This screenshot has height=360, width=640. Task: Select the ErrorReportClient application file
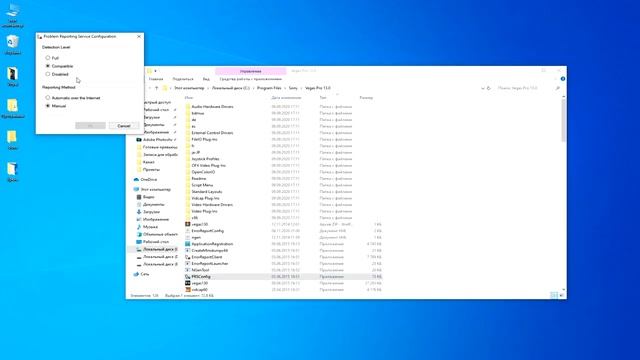(207, 257)
